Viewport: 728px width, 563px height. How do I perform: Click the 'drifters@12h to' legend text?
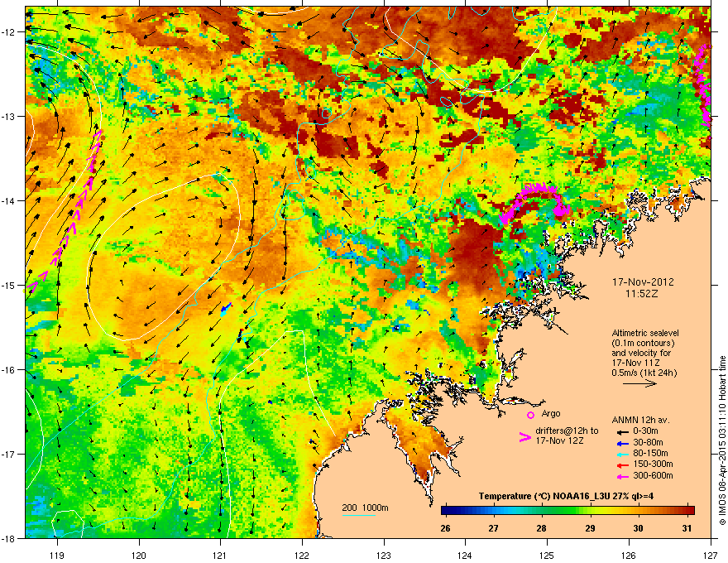pyautogui.click(x=567, y=431)
